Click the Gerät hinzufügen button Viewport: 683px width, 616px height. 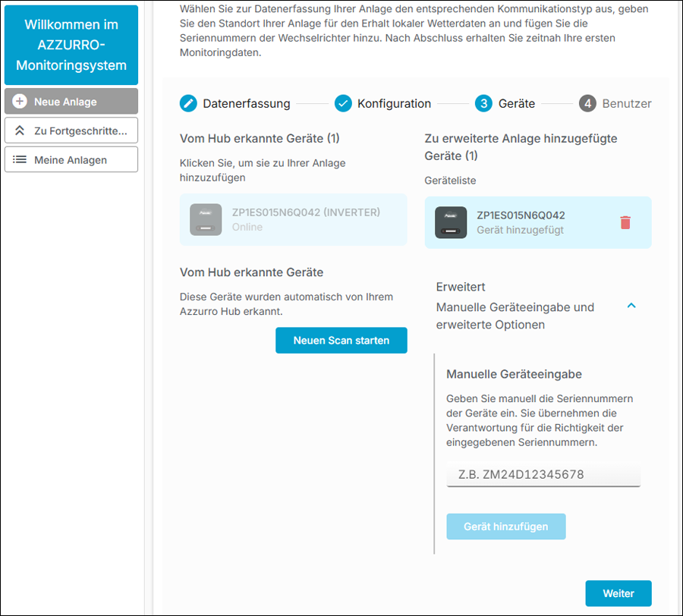(505, 526)
